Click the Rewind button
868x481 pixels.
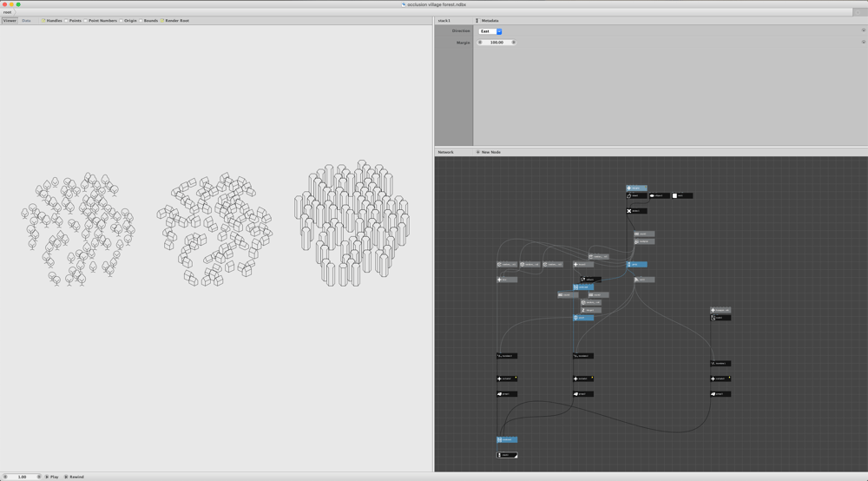74,477
